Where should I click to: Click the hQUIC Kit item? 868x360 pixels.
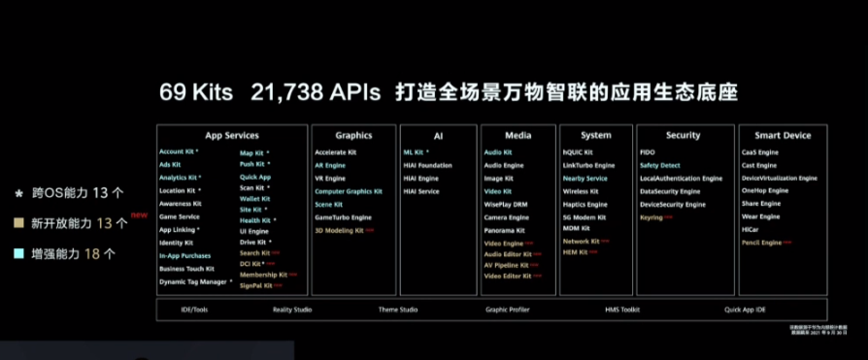click(578, 152)
